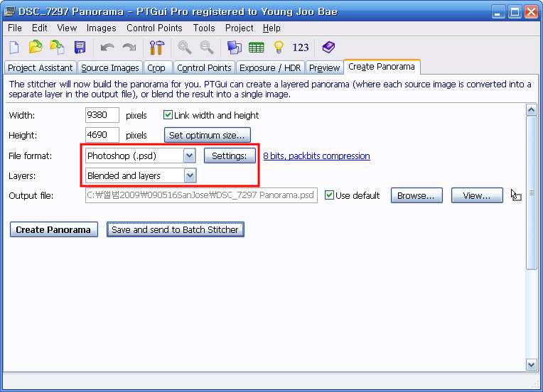
Task: Open help via purple book icon
Action: (328, 47)
